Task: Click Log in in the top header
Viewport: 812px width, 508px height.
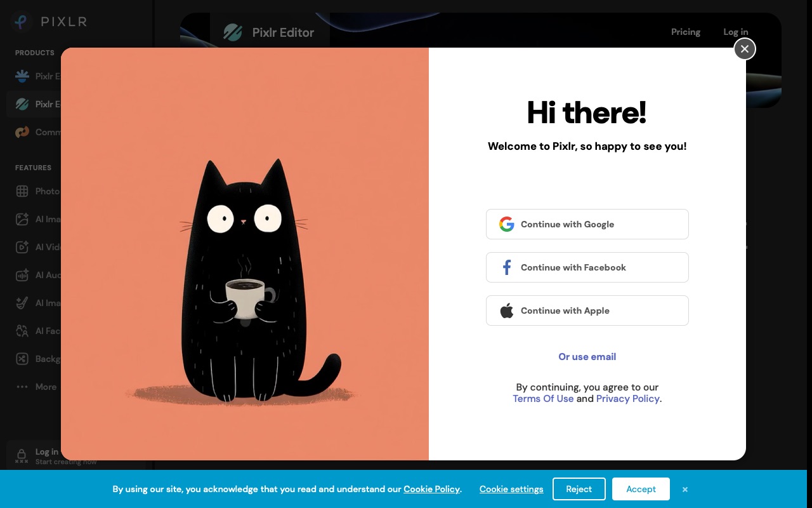Action: click(736, 32)
